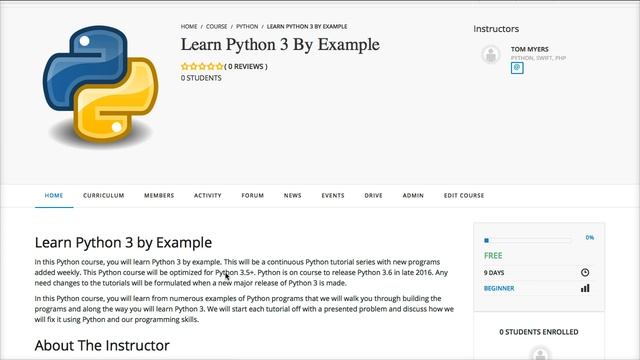Switch to the Curriculum tab
The height and width of the screenshot is (360, 640).
coord(104,196)
